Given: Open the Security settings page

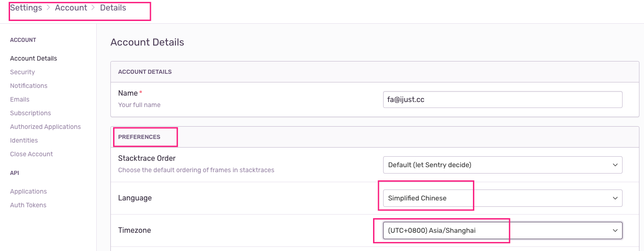Looking at the screenshot, I should click(x=22, y=72).
